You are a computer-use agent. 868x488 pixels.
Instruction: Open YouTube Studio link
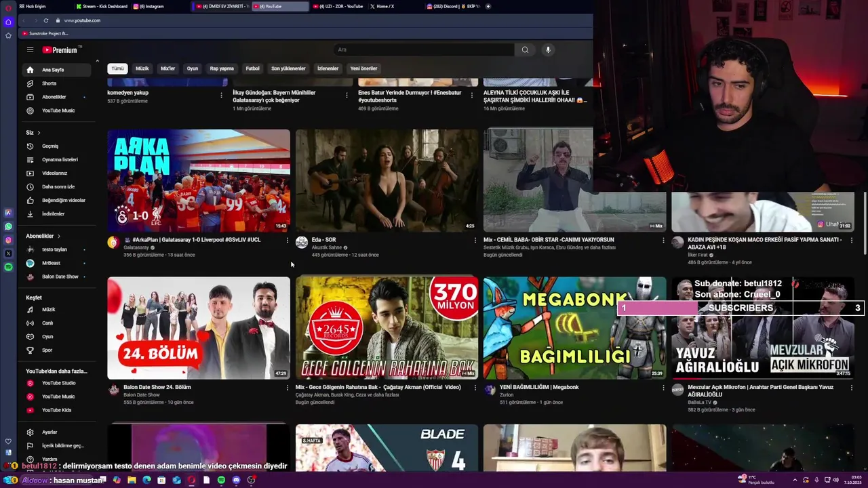click(x=55, y=383)
